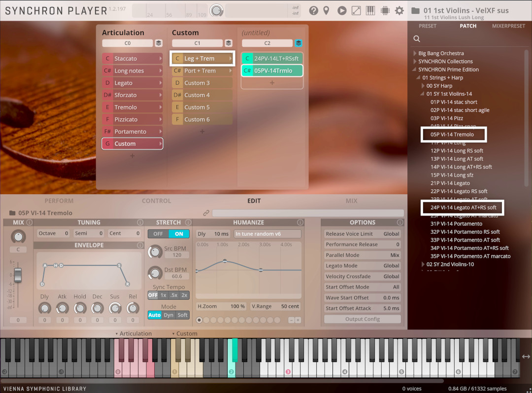
Task: Select Long notes articulation
Action: (x=133, y=71)
